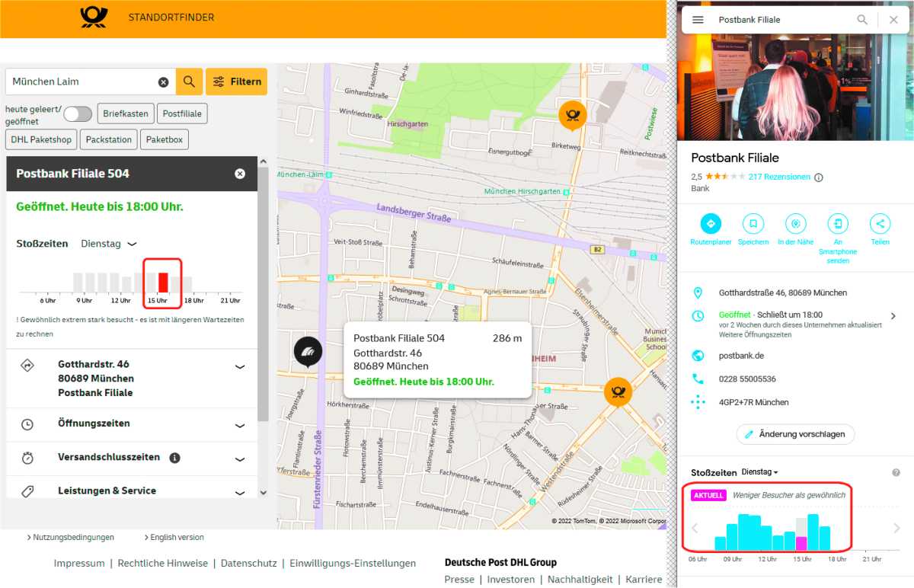914x588 pixels.
Task: Expand opening hours chevron beside Schließt um 18:00
Action: (893, 316)
